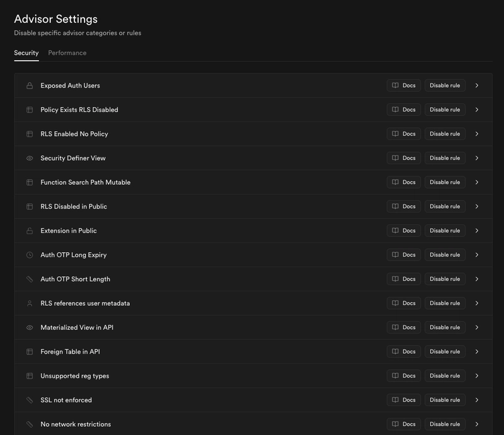Click the lock icon beside Exposed Auth Users
Image resolution: width=504 pixels, height=435 pixels.
click(30, 86)
